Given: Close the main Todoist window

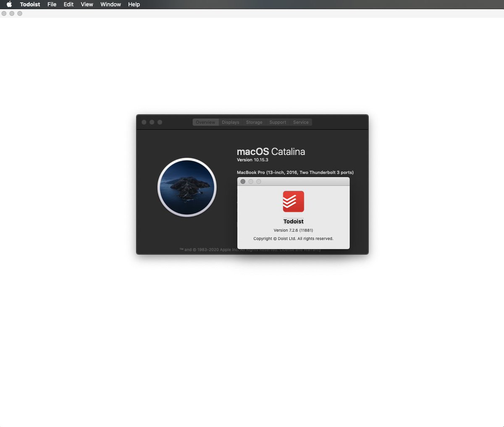Looking at the screenshot, I should pos(4,13).
